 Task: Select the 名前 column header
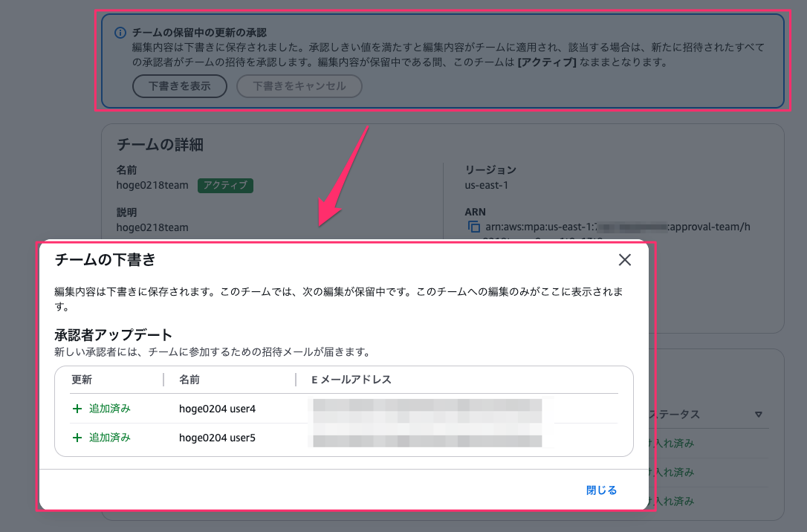[189, 380]
